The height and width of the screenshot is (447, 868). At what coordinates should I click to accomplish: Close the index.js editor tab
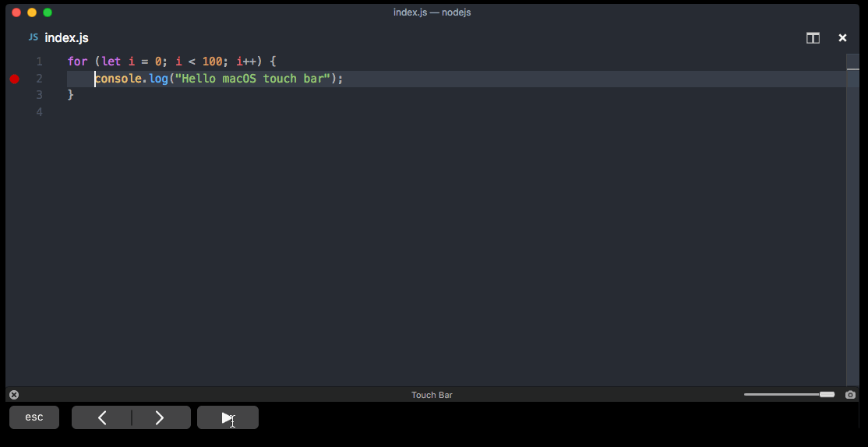pyautogui.click(x=842, y=38)
